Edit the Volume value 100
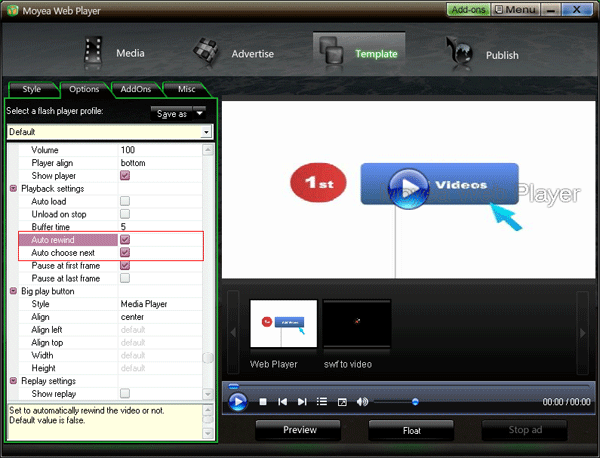600x458 pixels. tap(160, 150)
